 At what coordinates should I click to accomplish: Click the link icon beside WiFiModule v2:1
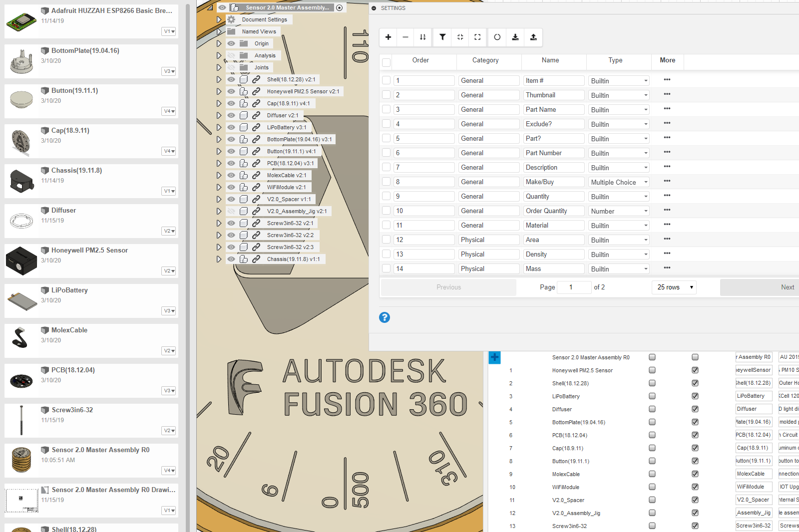(256, 187)
